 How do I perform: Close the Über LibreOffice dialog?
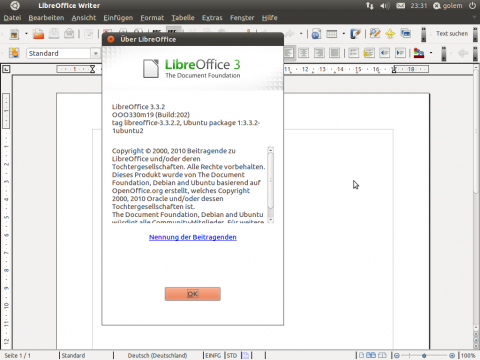[x=111, y=39]
